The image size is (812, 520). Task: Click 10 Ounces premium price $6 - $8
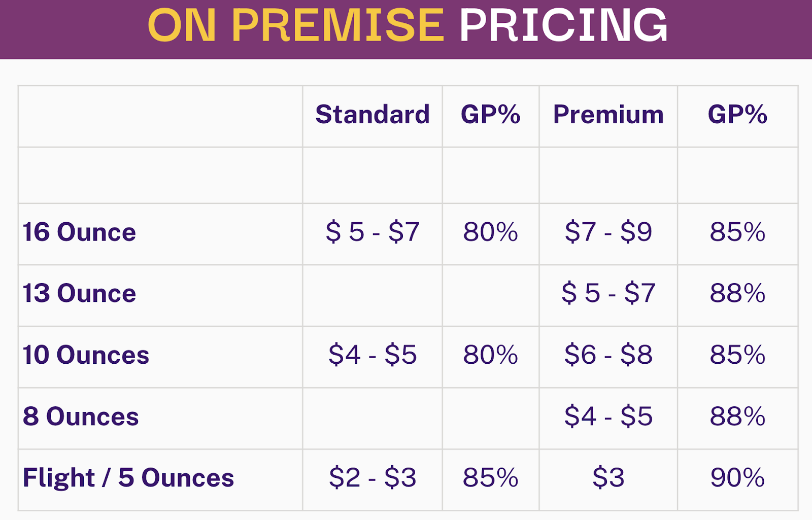(x=608, y=355)
